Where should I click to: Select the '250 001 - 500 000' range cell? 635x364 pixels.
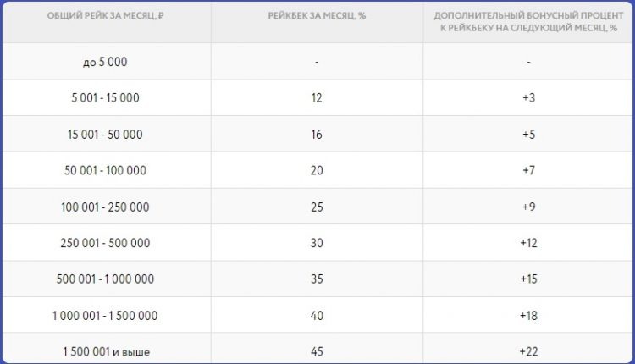point(106,243)
